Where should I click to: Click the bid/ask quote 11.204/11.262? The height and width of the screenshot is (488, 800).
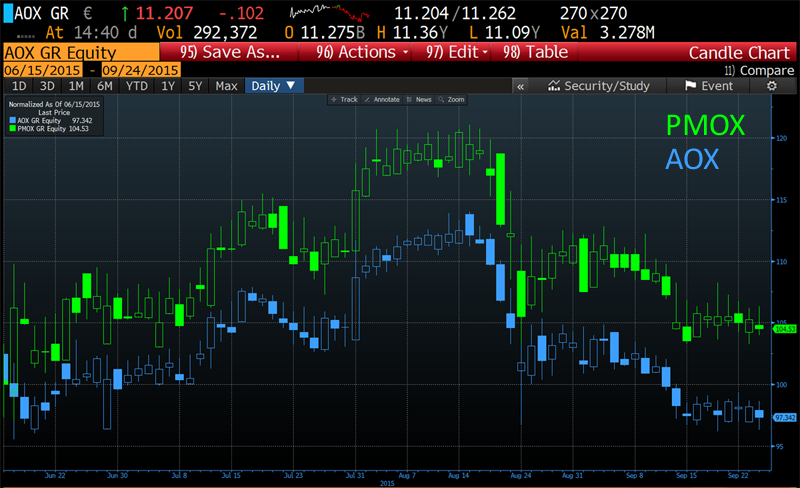pyautogui.click(x=455, y=13)
